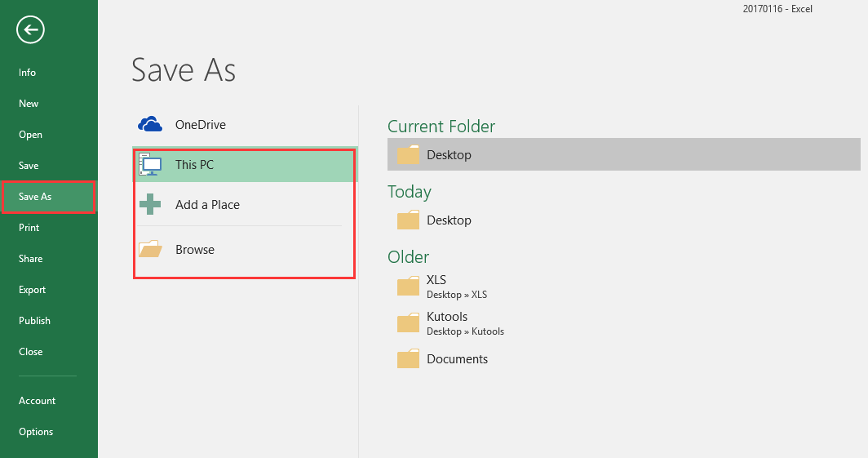The image size is (868, 458).
Task: Open the Info menu item
Action: (x=28, y=73)
